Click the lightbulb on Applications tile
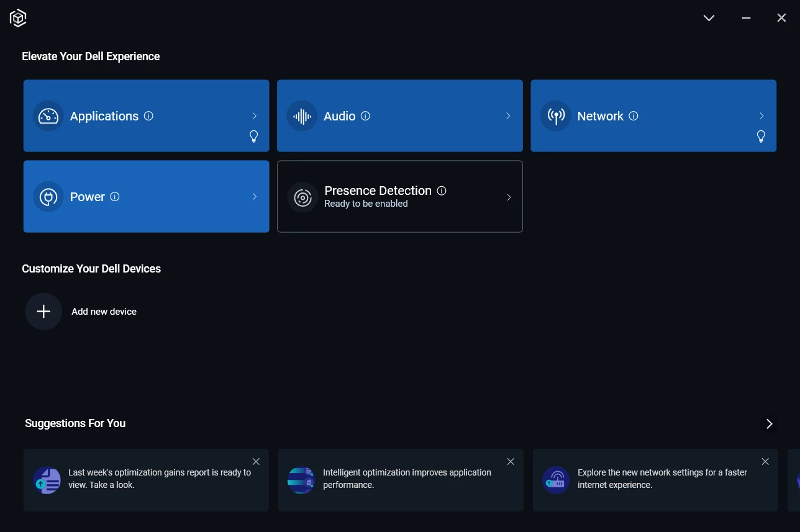The height and width of the screenshot is (532, 800). (x=253, y=137)
